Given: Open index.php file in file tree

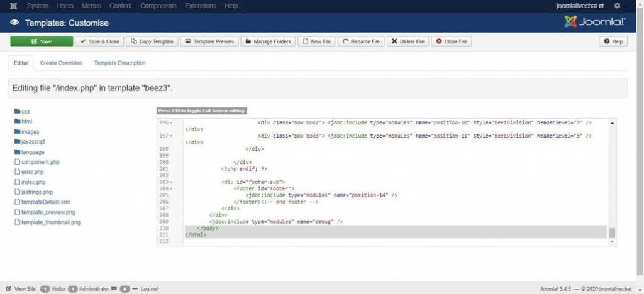Looking at the screenshot, I should (30, 182).
